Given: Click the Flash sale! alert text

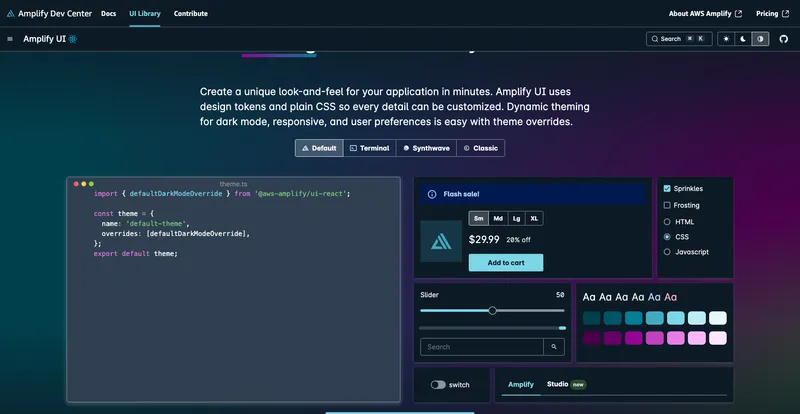Looking at the screenshot, I should pos(461,194).
